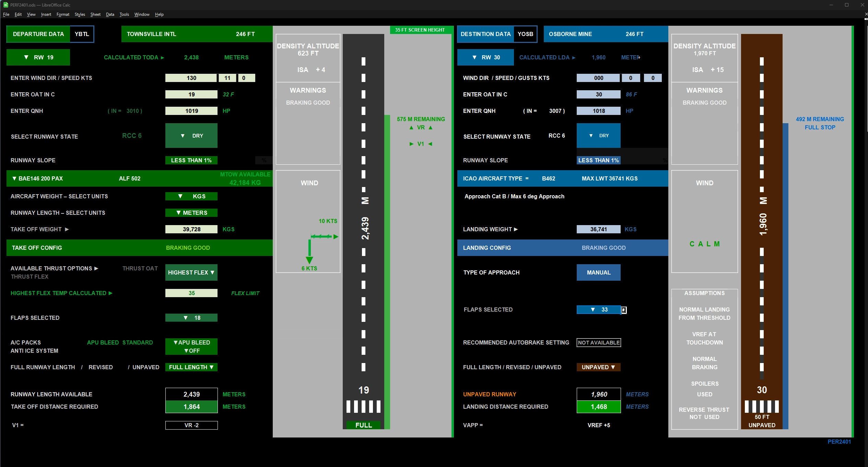
Task: Click the YBTL departure airport code cell
Action: coord(82,34)
